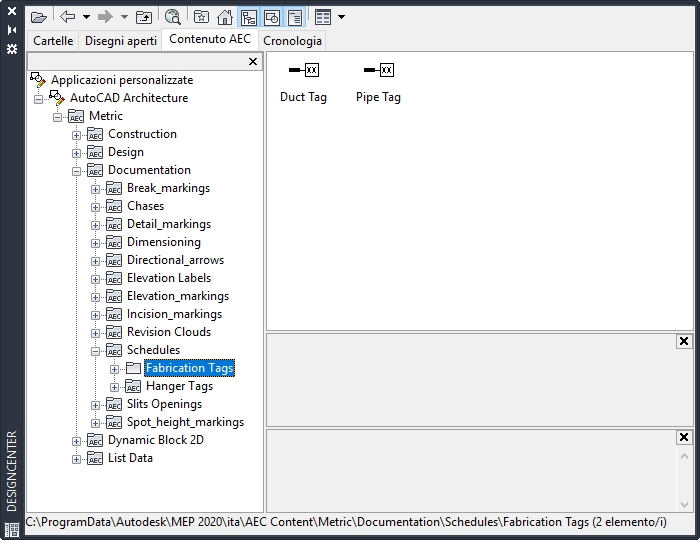700x540 pixels.
Task: Toggle the Tree View pane button
Action: pos(249,18)
